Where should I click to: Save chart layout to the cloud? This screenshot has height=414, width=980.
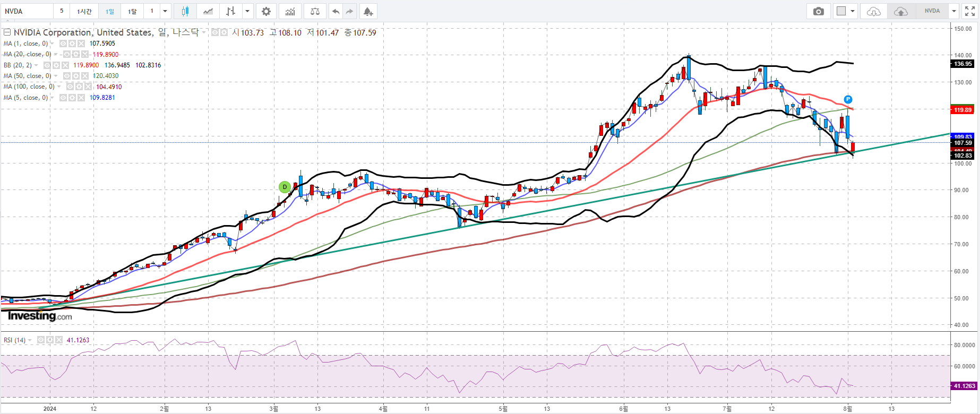coord(901,11)
